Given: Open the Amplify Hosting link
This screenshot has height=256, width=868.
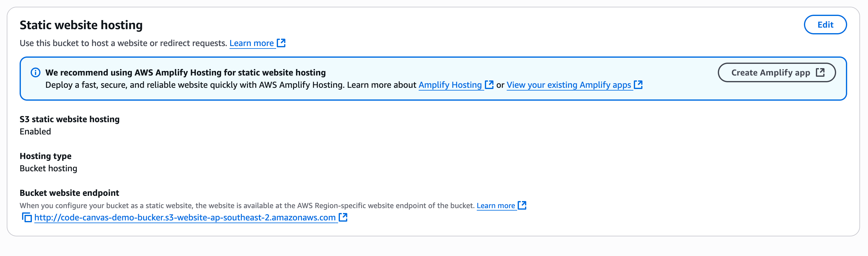Looking at the screenshot, I should pos(450,85).
